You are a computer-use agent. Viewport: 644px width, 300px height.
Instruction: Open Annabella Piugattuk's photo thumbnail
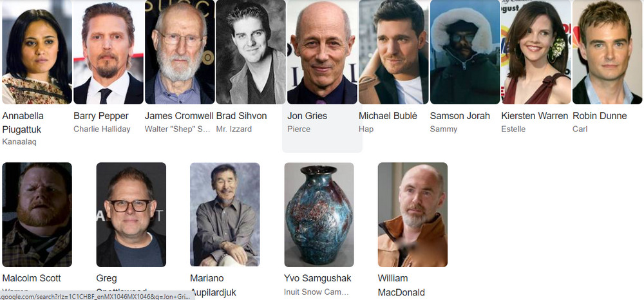[37, 52]
